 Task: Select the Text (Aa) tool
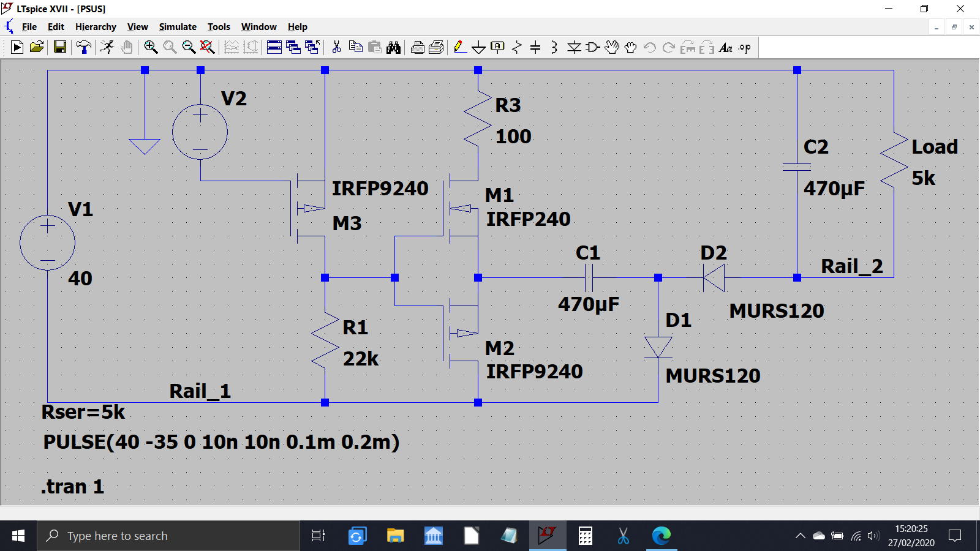726,47
